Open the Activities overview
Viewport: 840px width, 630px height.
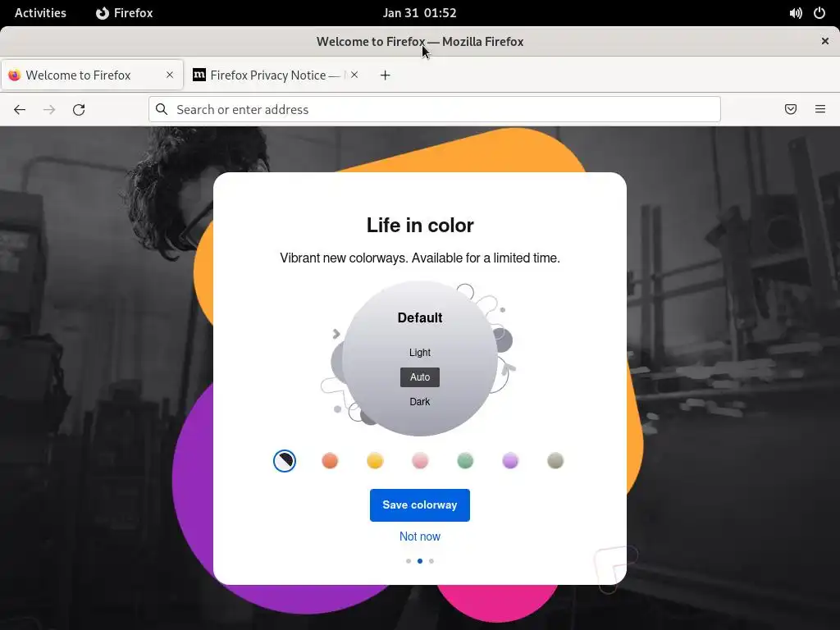40,13
